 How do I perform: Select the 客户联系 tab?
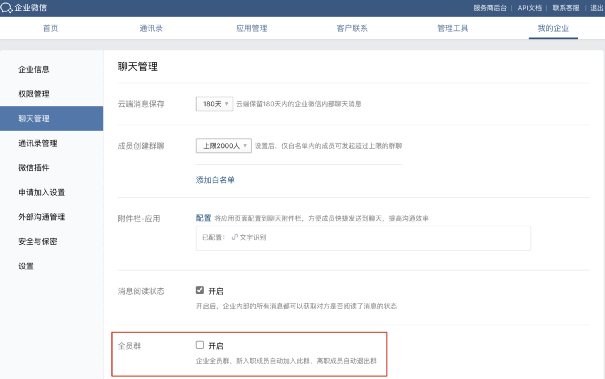[352, 28]
